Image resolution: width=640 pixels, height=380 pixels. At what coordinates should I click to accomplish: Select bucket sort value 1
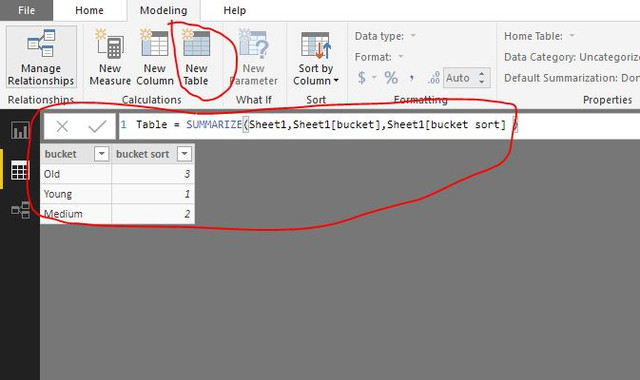tap(153, 194)
